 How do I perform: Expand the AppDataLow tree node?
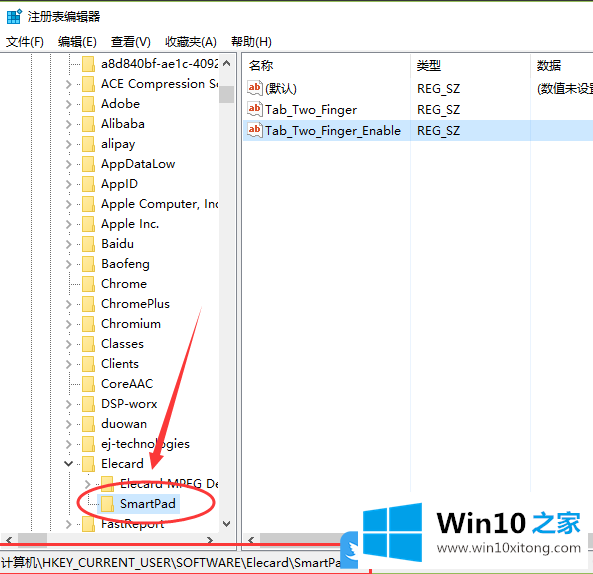point(68,164)
